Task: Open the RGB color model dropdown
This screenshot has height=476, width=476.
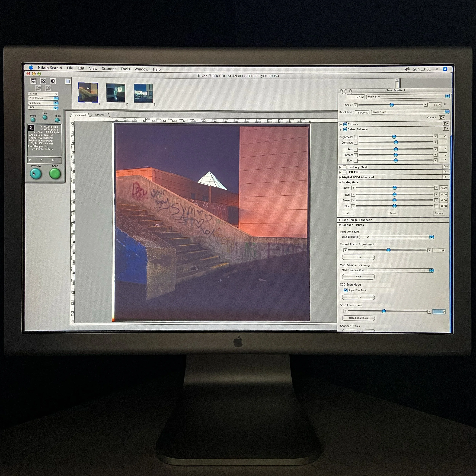Action: point(43,108)
